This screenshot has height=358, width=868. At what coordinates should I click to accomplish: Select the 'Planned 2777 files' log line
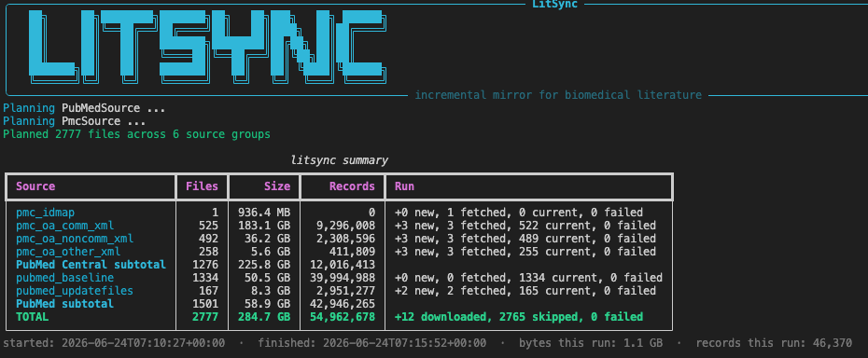click(x=136, y=134)
